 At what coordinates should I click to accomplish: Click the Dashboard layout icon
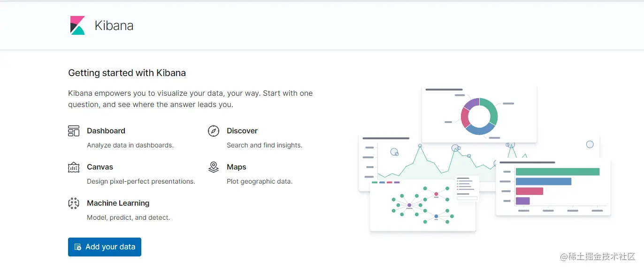click(74, 131)
